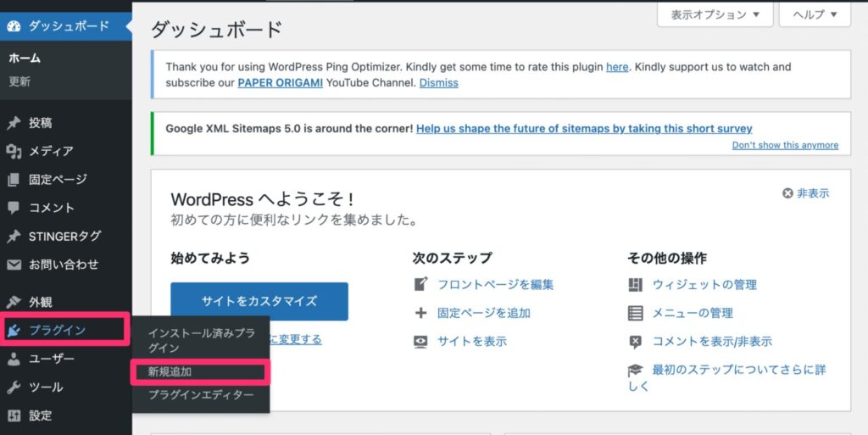Image resolution: width=868 pixels, height=435 pixels.
Task: Open the sitemaps short survey link
Action: 584,128
